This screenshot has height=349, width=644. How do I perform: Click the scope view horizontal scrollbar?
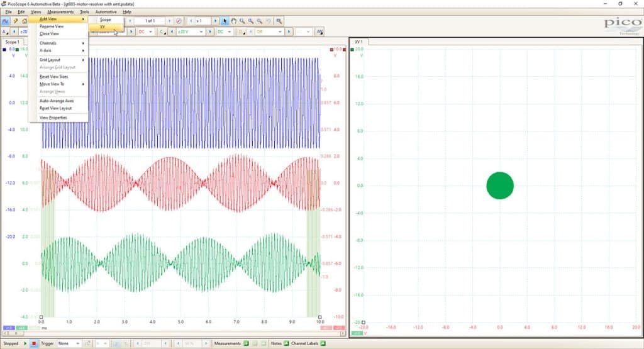[x=173, y=333]
